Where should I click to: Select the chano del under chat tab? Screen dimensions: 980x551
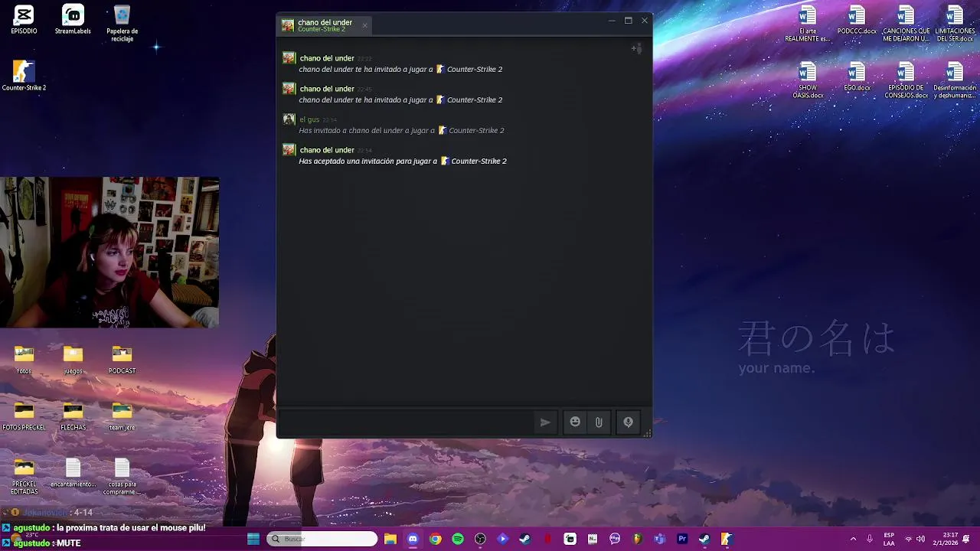pyautogui.click(x=325, y=25)
